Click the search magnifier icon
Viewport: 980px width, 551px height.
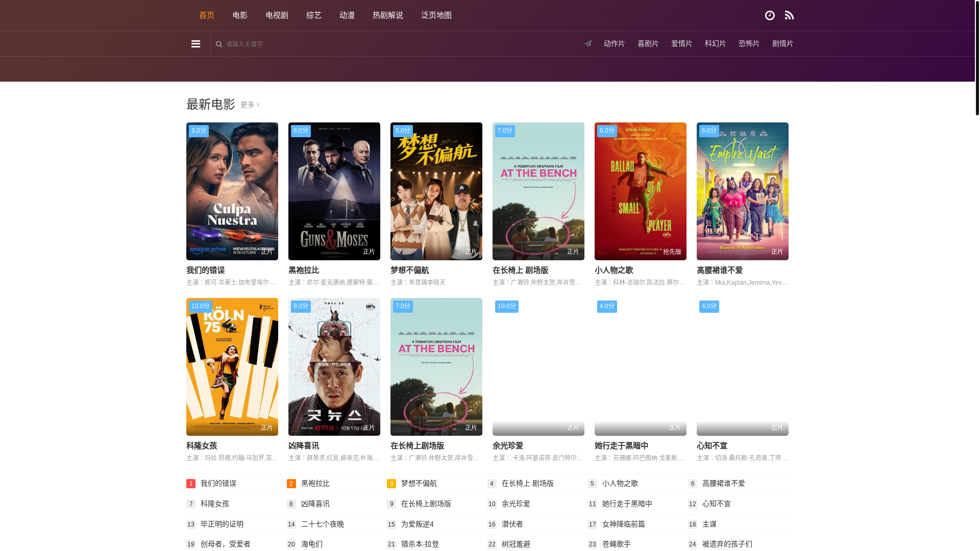pos(219,44)
